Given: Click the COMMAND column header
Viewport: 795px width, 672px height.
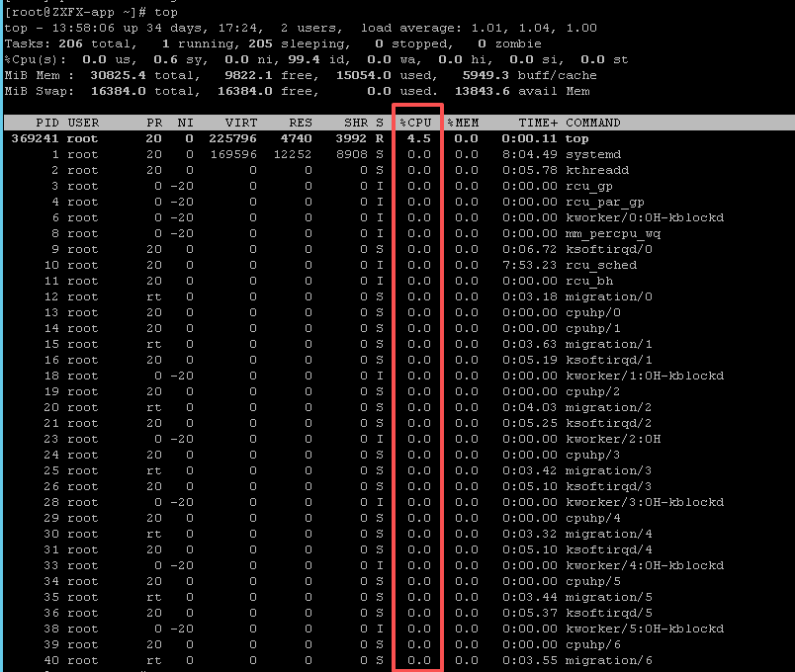Looking at the screenshot, I should [592, 123].
